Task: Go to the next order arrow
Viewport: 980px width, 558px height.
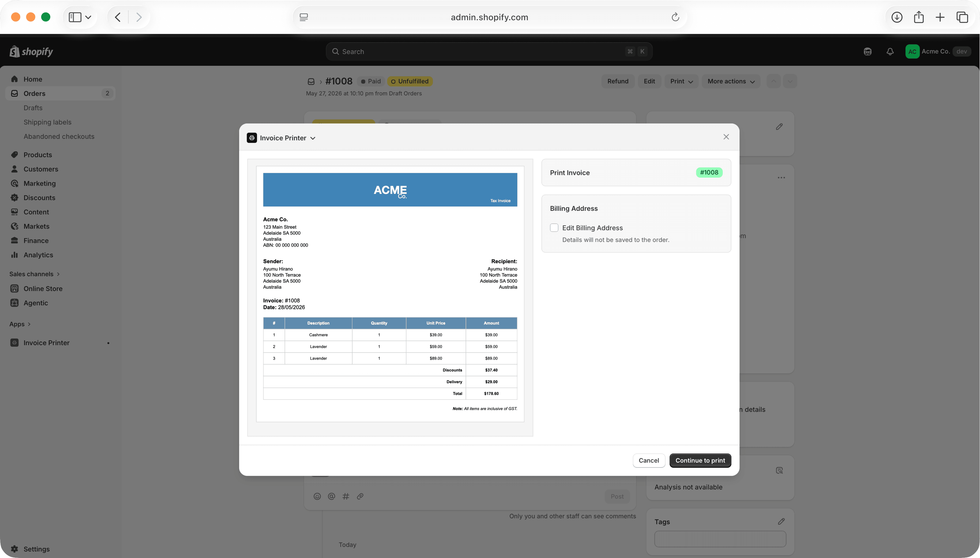Action: coord(790,81)
